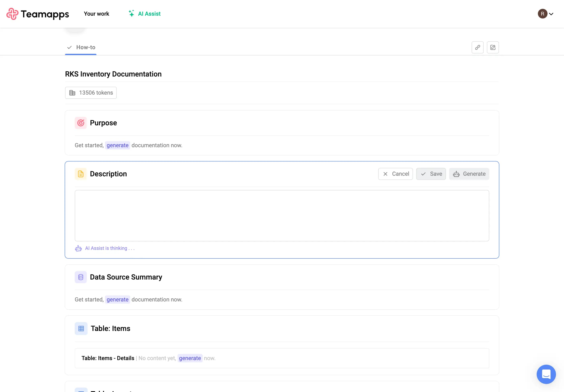
Task: Click the R user avatar
Action: point(542,14)
